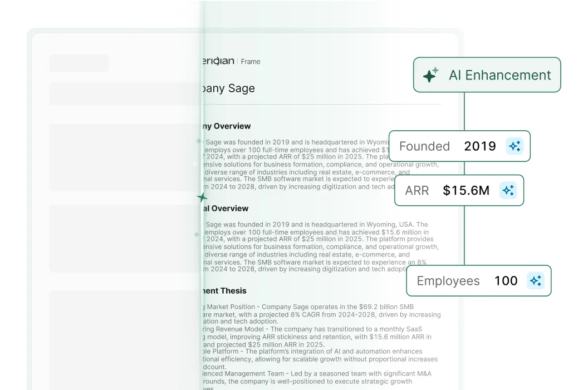Click the sparkle icon next to Founded 2019
Image resolution: width=588 pixels, height=390 pixels.
[x=514, y=146]
